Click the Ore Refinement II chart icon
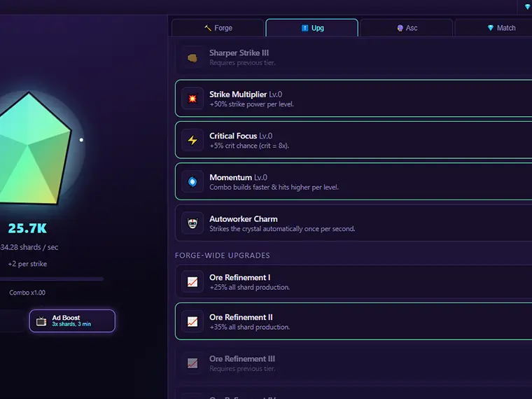 192,321
